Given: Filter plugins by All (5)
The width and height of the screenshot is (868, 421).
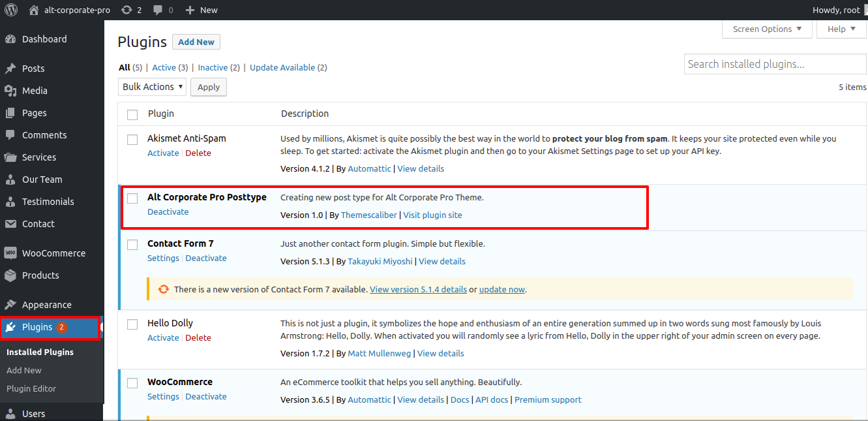Looking at the screenshot, I should pos(130,67).
